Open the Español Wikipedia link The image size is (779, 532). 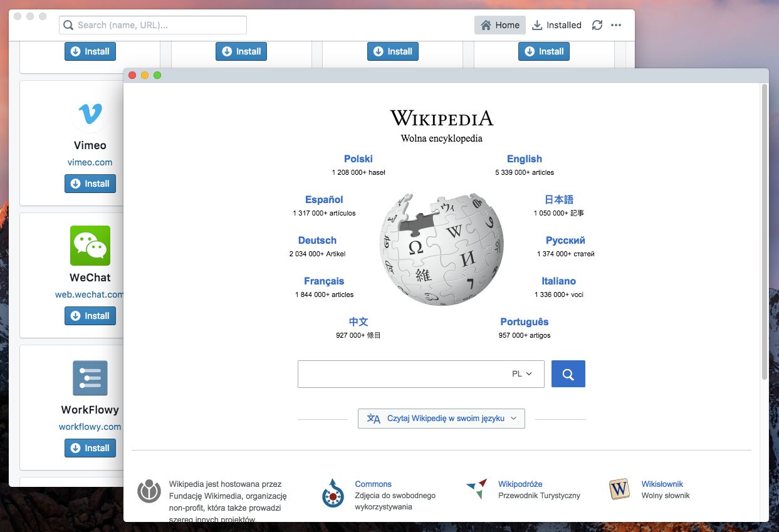tap(324, 200)
